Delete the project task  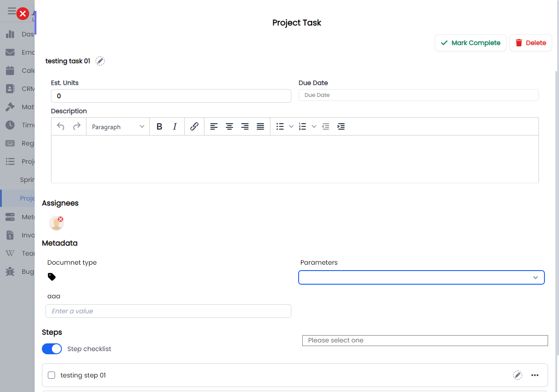530,43
